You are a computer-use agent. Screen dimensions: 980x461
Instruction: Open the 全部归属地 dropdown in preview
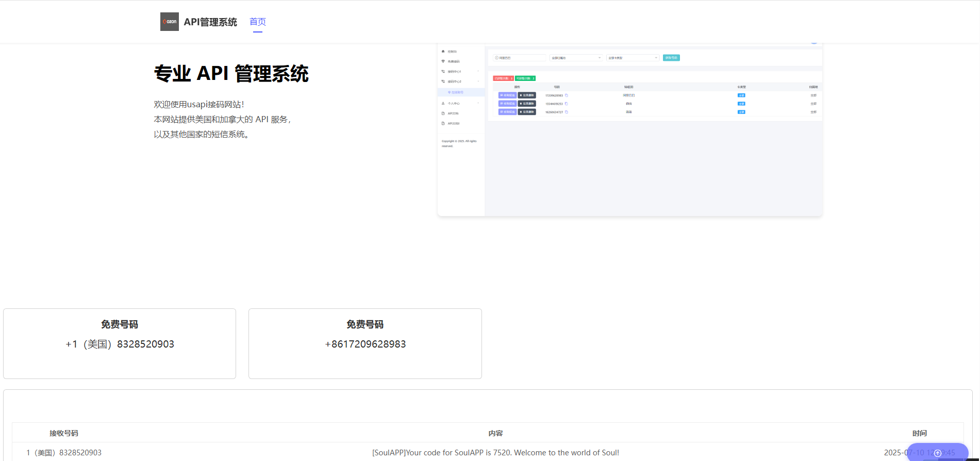tap(576, 58)
